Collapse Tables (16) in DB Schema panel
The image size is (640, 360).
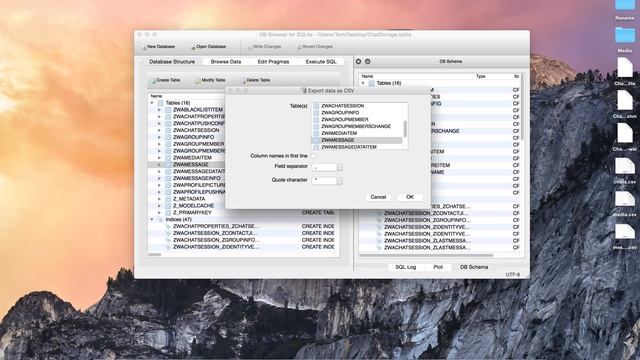[363, 83]
